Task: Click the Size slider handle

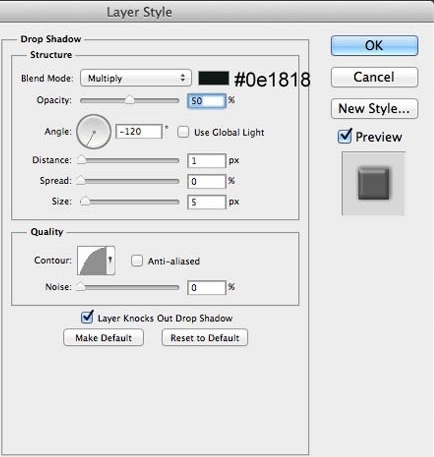Action: coord(85,201)
